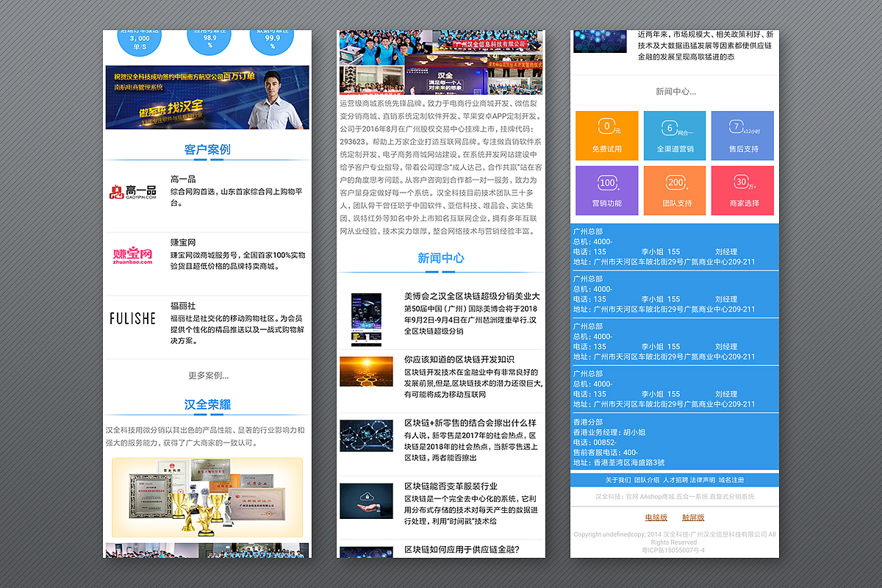Select the 团队支持 team support tile

click(675, 190)
